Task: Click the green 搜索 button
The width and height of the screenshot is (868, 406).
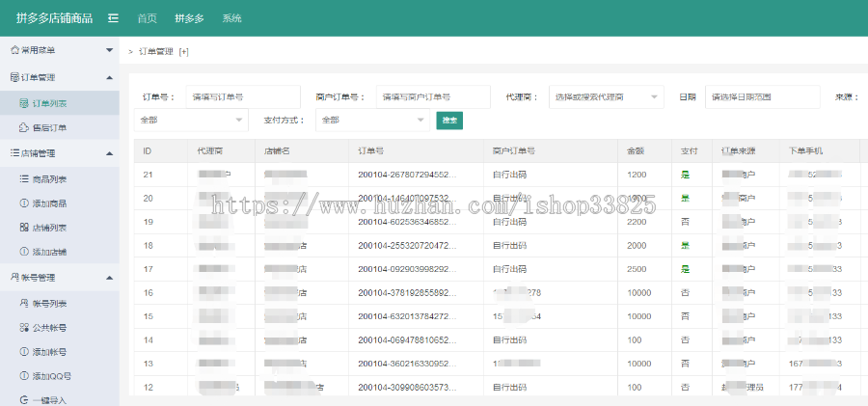Action: pyautogui.click(x=449, y=121)
